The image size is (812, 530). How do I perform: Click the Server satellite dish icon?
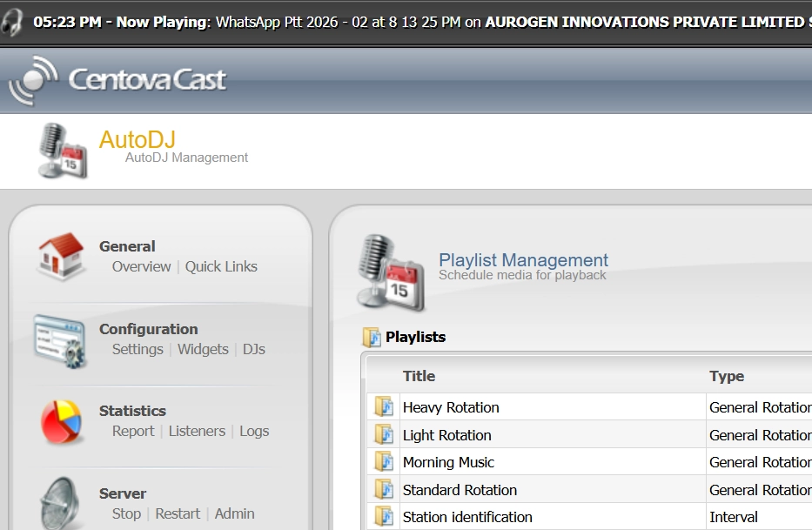[61, 503]
